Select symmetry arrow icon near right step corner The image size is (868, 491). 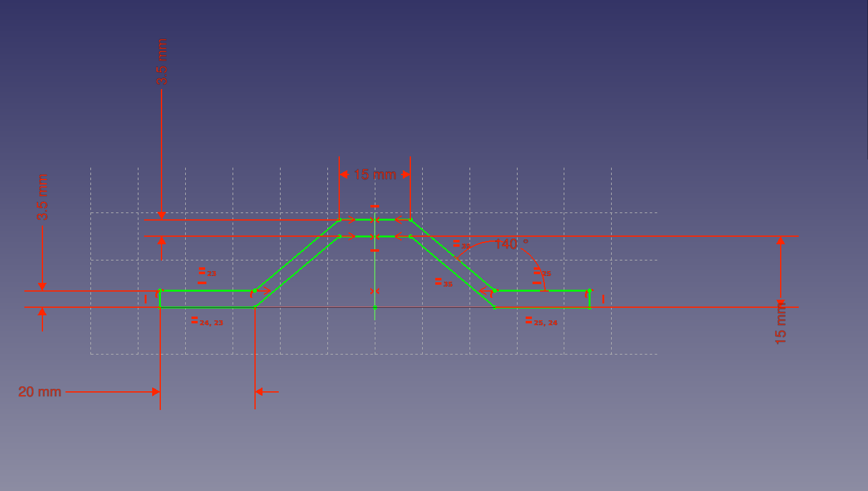click(486, 290)
